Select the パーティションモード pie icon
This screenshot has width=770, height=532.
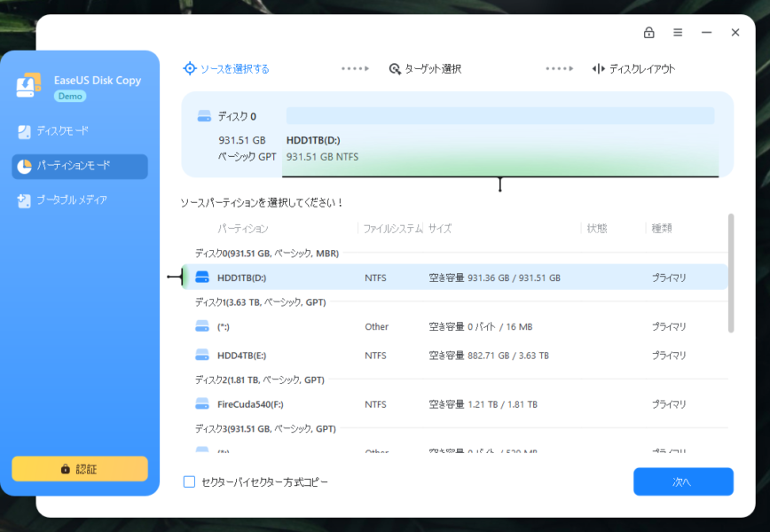coord(24,167)
